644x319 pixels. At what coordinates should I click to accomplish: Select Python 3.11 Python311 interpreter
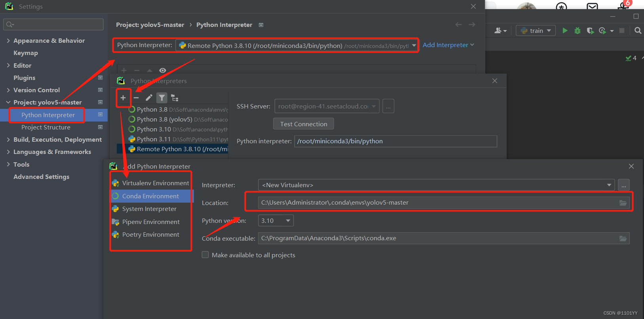[x=173, y=139]
